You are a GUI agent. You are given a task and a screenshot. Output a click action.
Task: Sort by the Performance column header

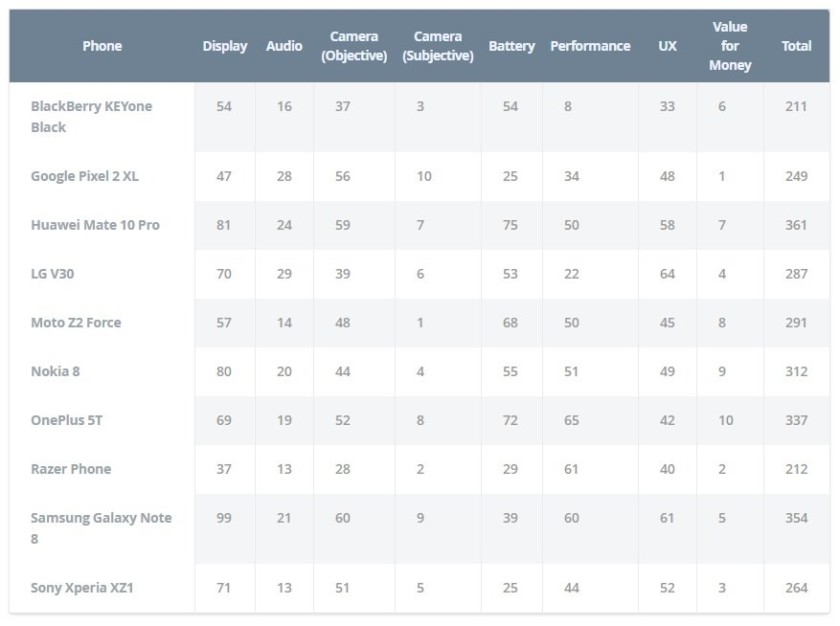point(590,46)
